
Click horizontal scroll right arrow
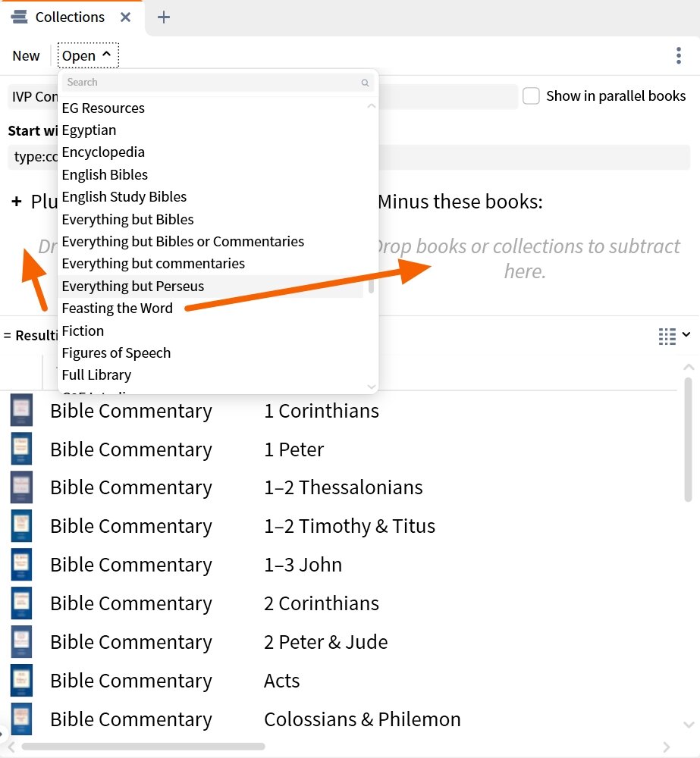point(666,747)
